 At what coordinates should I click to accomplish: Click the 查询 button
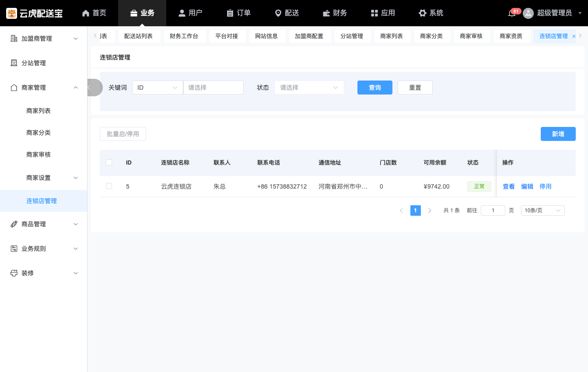pyautogui.click(x=375, y=88)
